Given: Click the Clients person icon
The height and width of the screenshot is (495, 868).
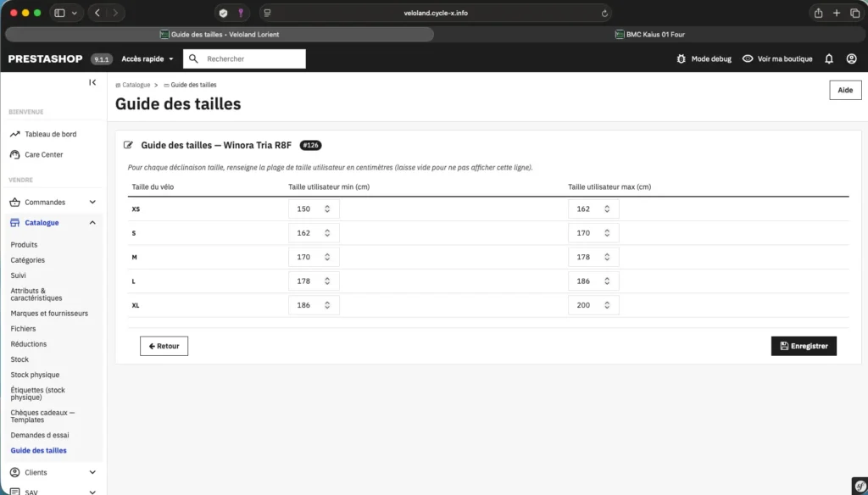Looking at the screenshot, I should [15, 472].
